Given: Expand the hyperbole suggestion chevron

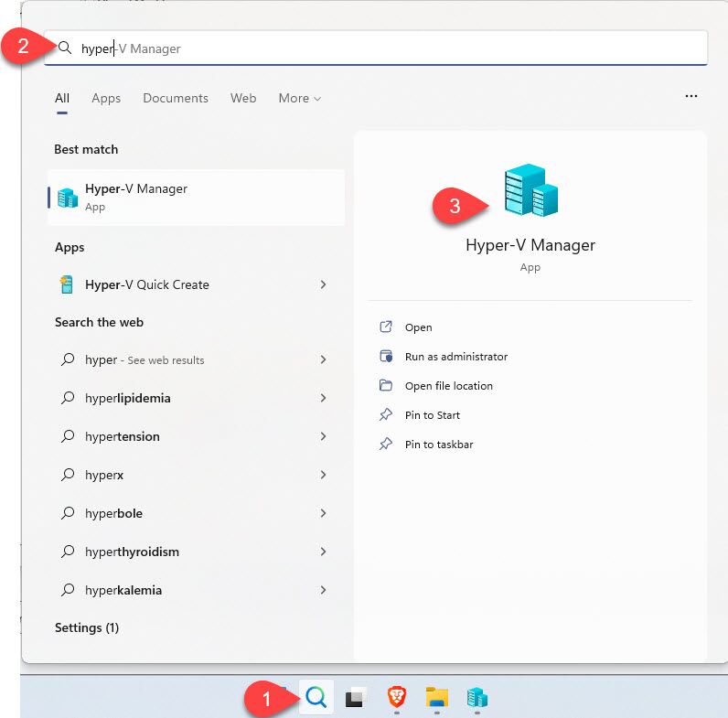Looking at the screenshot, I should pyautogui.click(x=323, y=513).
